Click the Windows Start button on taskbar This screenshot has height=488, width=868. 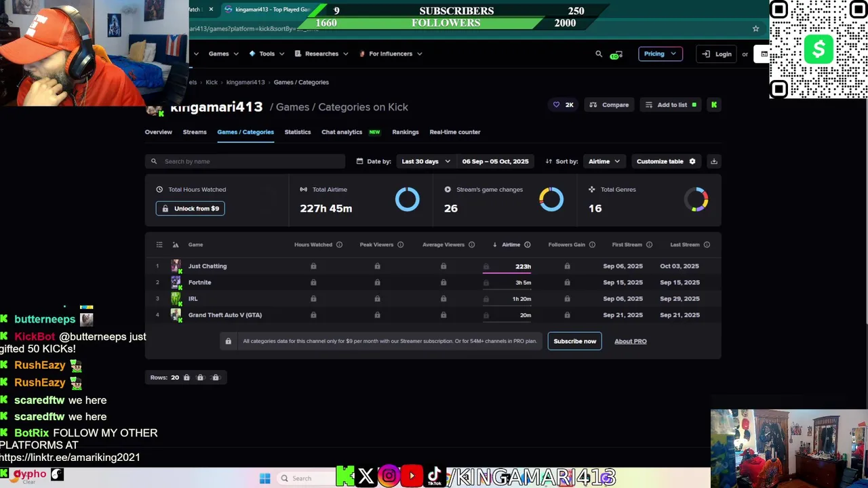(x=265, y=479)
